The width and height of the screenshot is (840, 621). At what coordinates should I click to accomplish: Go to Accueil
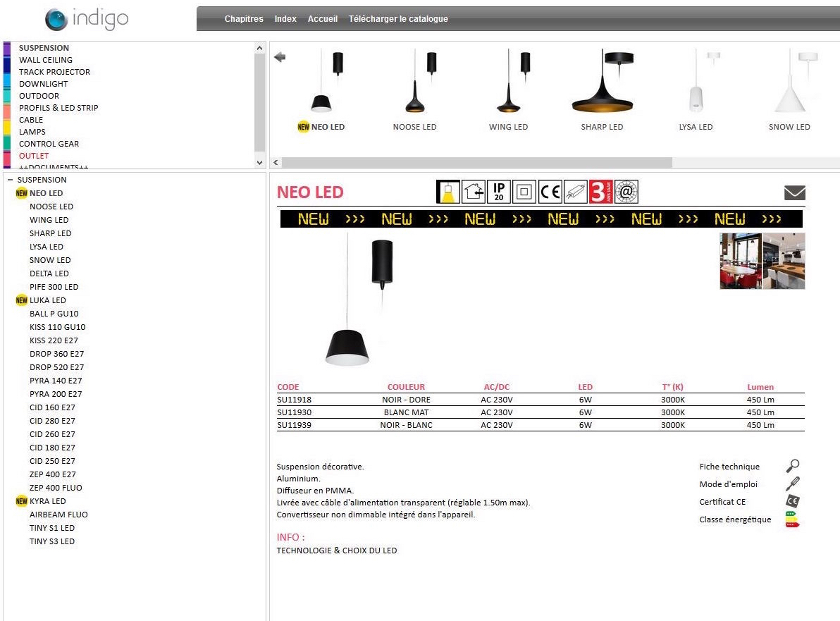[x=323, y=19]
